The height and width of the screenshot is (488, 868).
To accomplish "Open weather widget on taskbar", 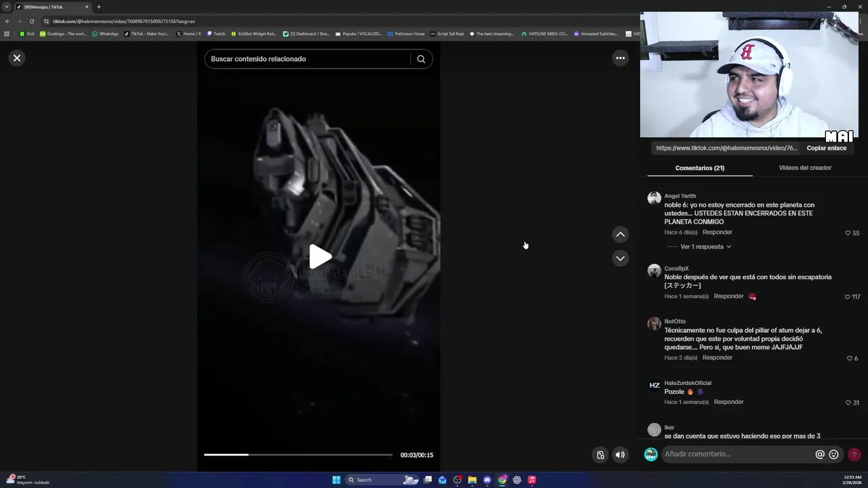I will 27,480.
